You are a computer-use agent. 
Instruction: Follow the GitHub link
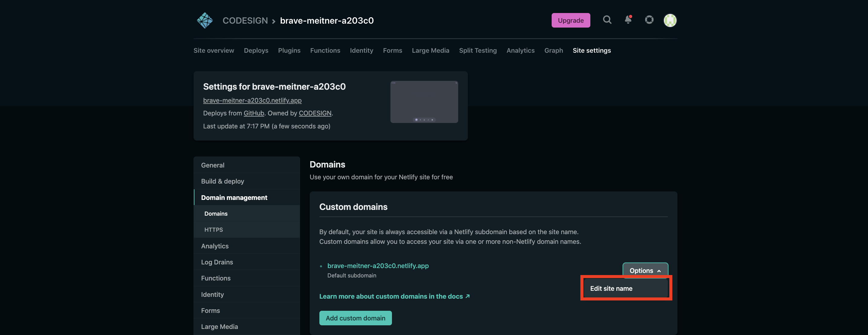(254, 113)
